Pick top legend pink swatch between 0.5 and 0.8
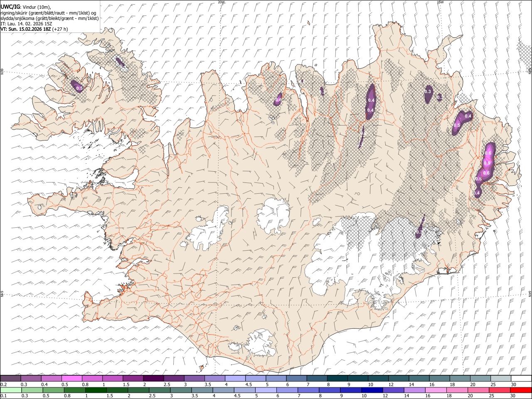This screenshot has width=532, height=399. (x=72, y=378)
